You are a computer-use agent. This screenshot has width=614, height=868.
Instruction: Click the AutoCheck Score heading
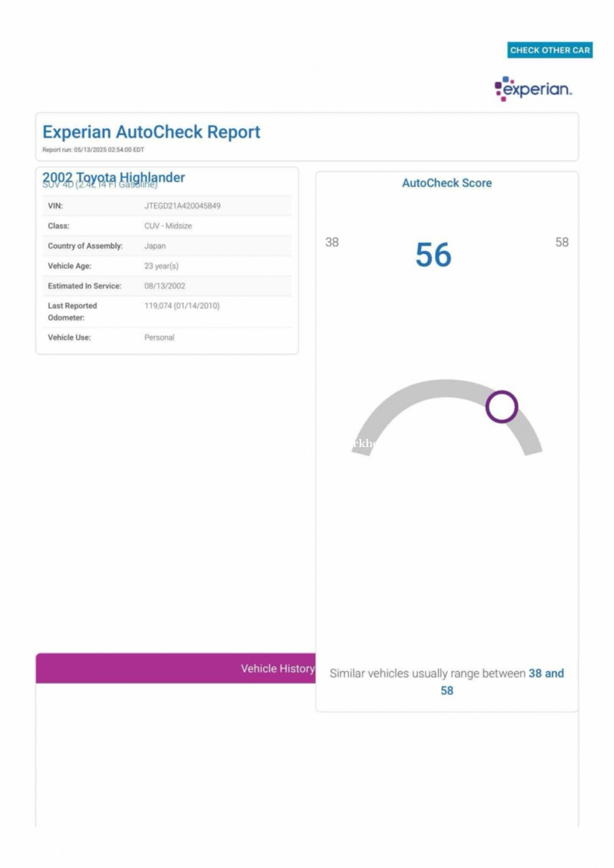pos(447,183)
